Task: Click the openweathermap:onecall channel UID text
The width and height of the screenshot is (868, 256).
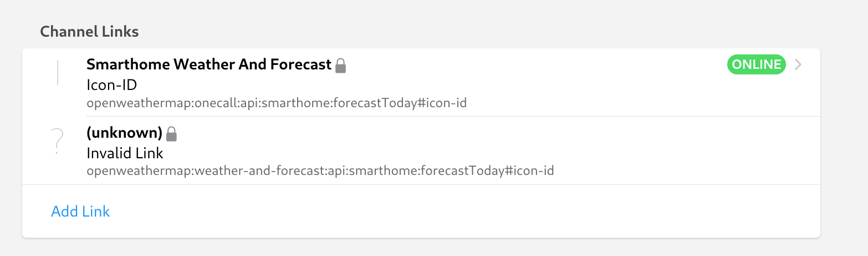Action: (x=279, y=103)
